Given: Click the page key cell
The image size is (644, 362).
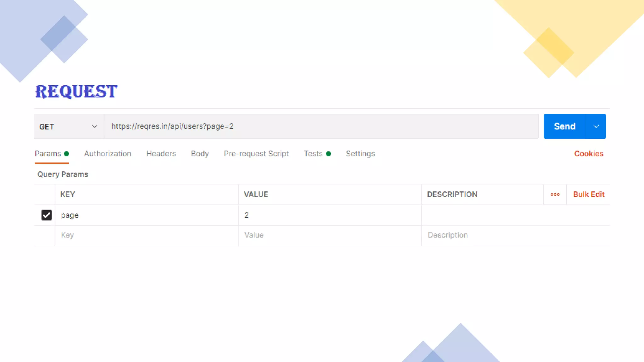Looking at the screenshot, I should click(x=146, y=215).
